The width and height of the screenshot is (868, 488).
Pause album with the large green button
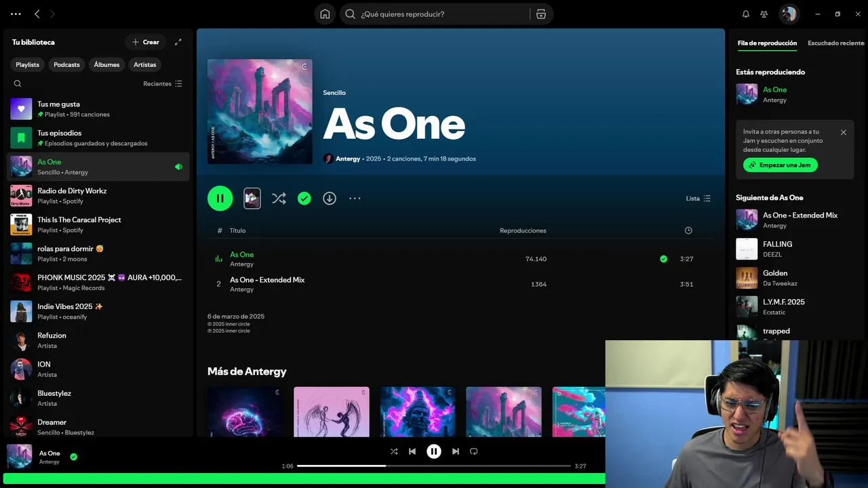[220, 199]
